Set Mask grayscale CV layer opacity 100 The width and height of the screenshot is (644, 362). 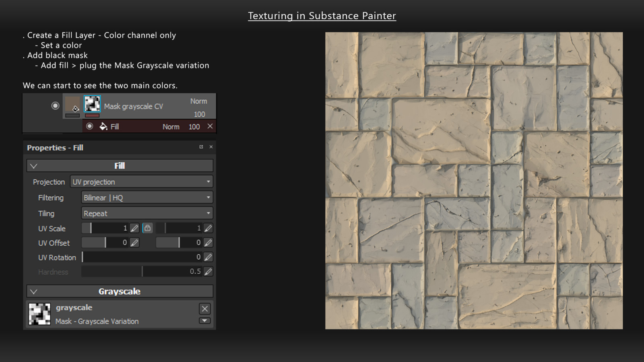pos(199,114)
